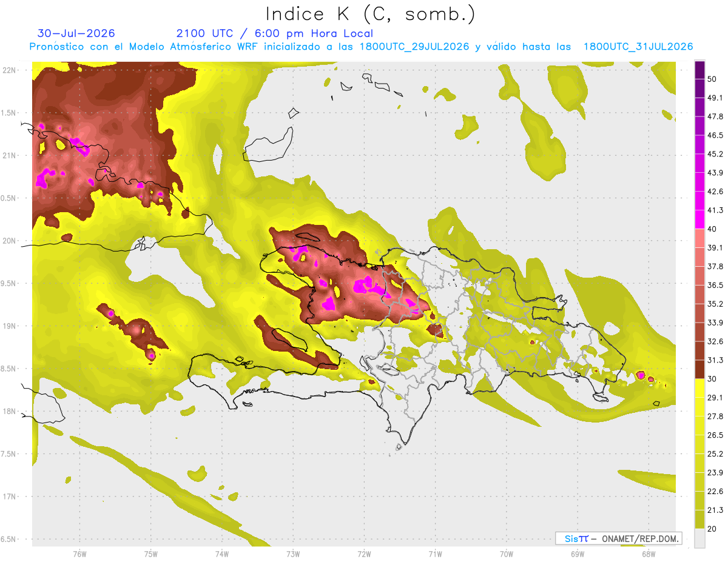Click the colorbar value 42.6

tap(715, 192)
